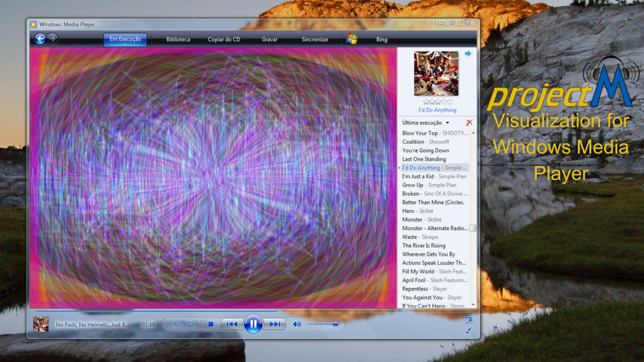This screenshot has width=644, height=362.
Task: Enable repeat mode
Action: pyautogui.click(x=190, y=324)
